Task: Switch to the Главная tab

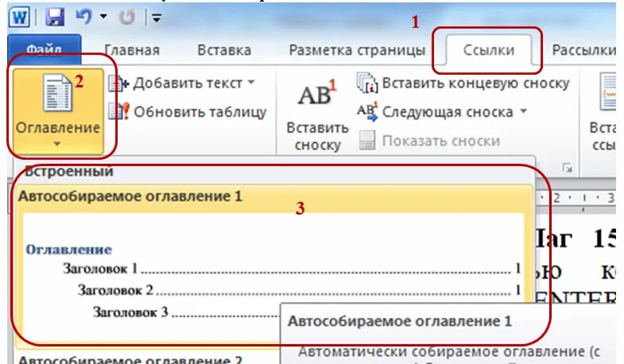Action: pyautogui.click(x=132, y=50)
